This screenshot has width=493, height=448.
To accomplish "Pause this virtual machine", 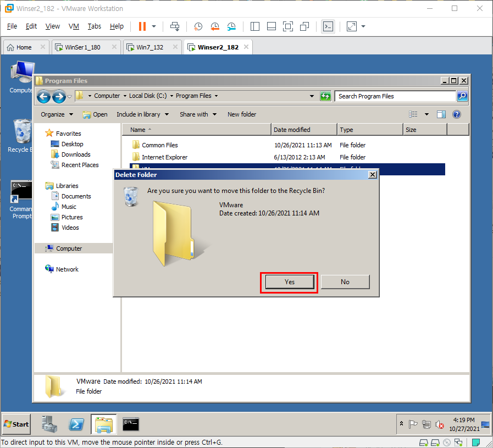I will (142, 26).
